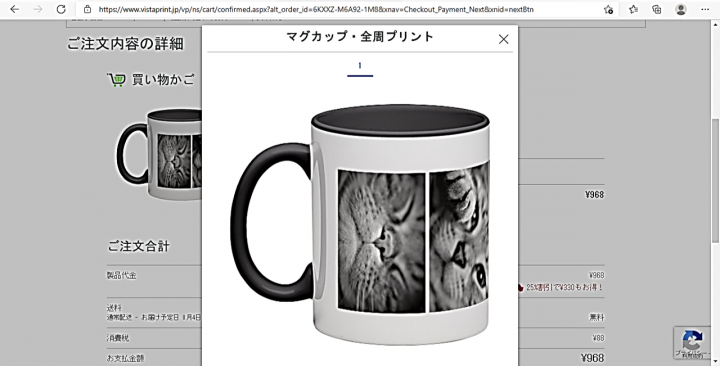
Task: Click the large mug preview image
Action: (360, 224)
